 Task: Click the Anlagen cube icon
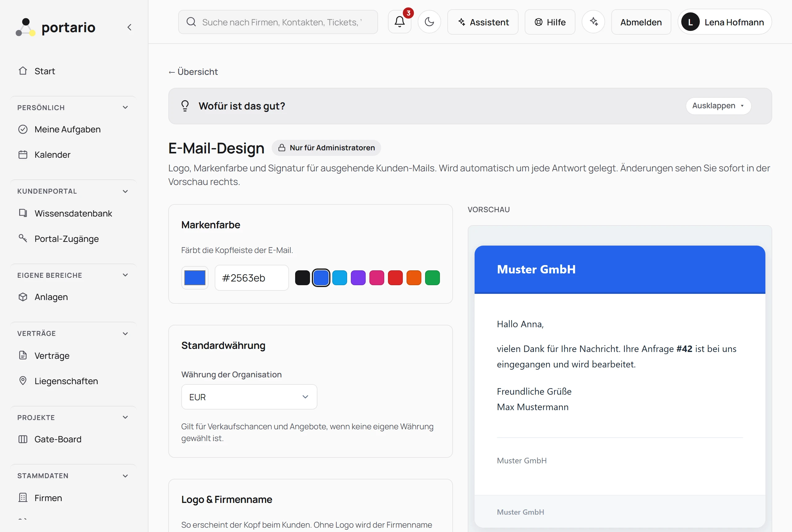click(x=23, y=297)
